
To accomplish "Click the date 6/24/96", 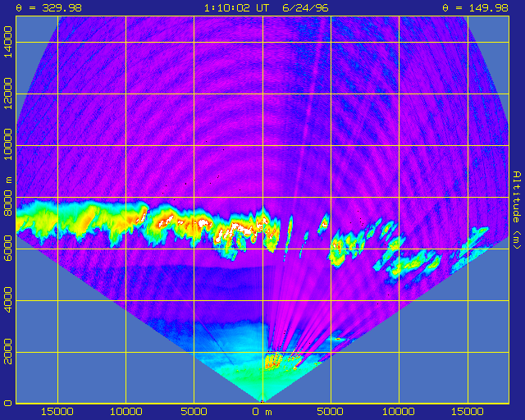I will click(x=305, y=7).
